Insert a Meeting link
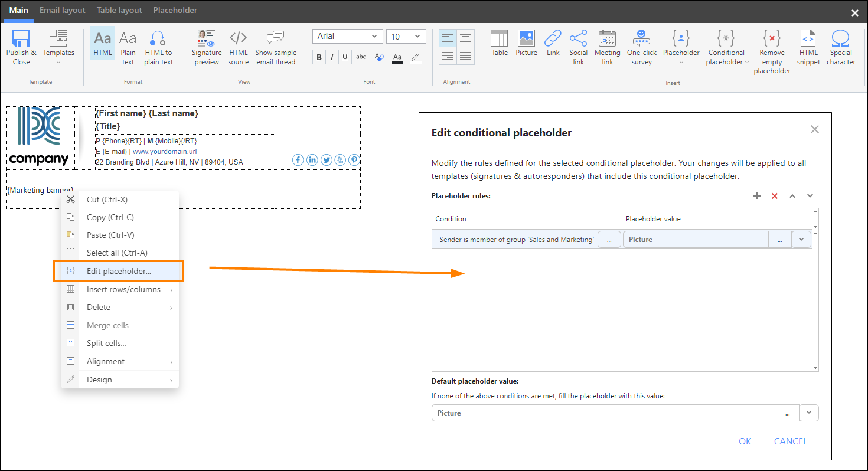868x471 pixels. click(607, 47)
